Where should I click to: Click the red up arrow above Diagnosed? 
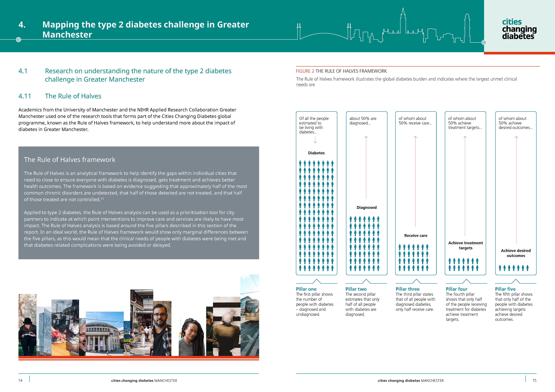[366, 167]
